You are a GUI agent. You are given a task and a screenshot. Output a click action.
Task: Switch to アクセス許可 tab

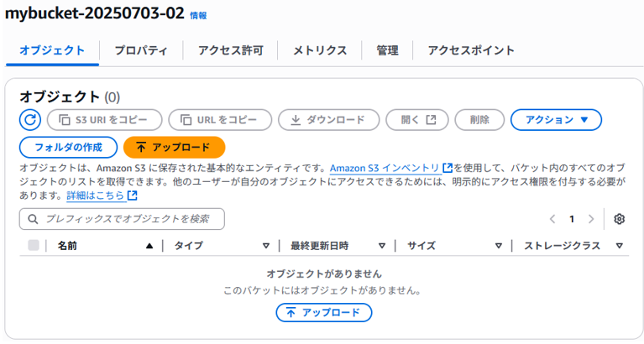[230, 50]
